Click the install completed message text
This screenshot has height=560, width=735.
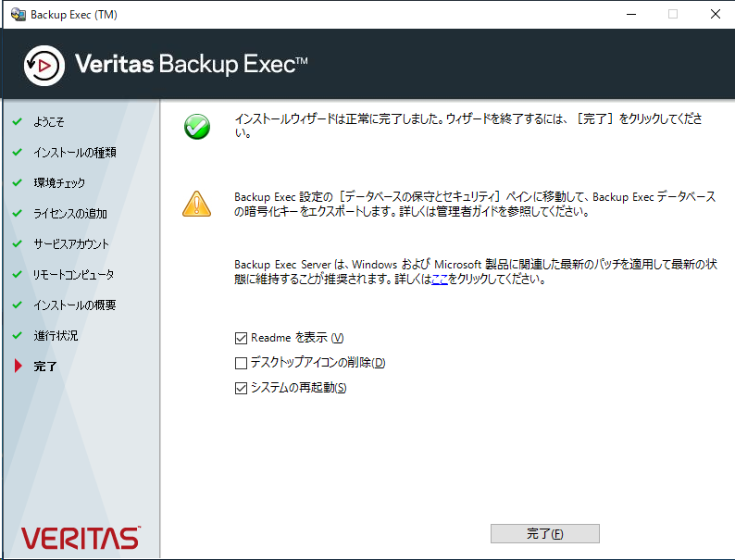pyautogui.click(x=468, y=126)
